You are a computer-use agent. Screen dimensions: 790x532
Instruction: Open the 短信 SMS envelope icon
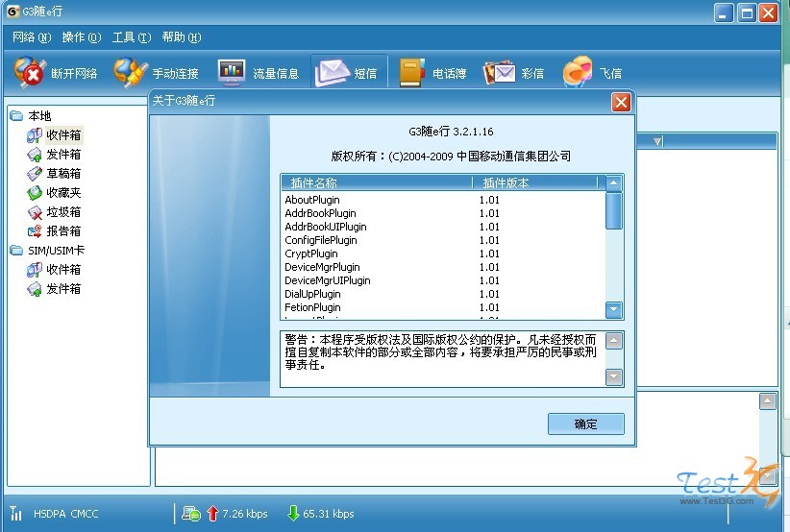[332, 72]
